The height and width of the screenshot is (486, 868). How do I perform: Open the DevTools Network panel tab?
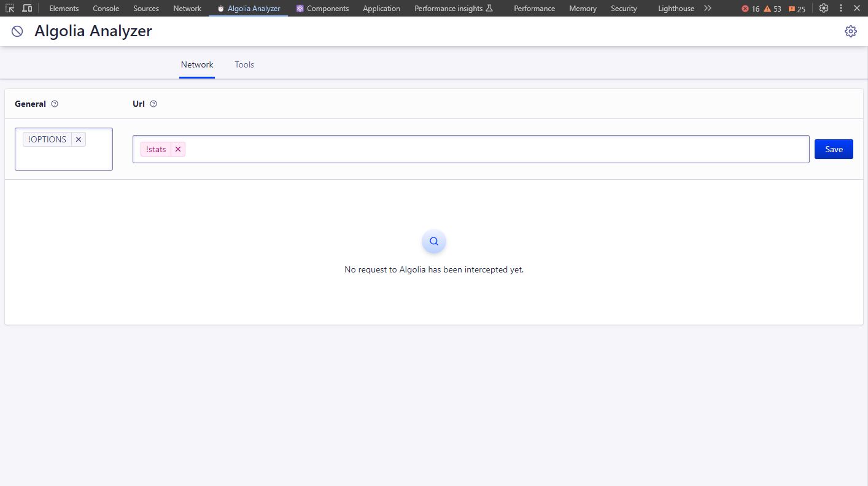187,9
